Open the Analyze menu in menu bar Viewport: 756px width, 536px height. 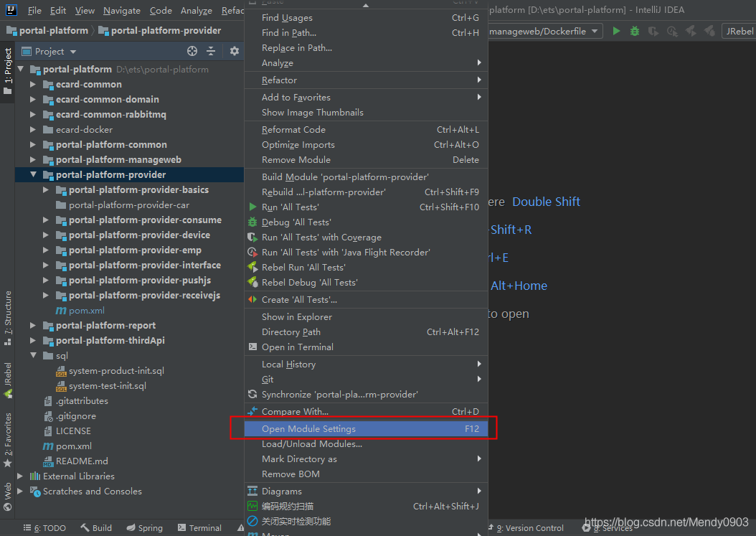click(x=197, y=10)
